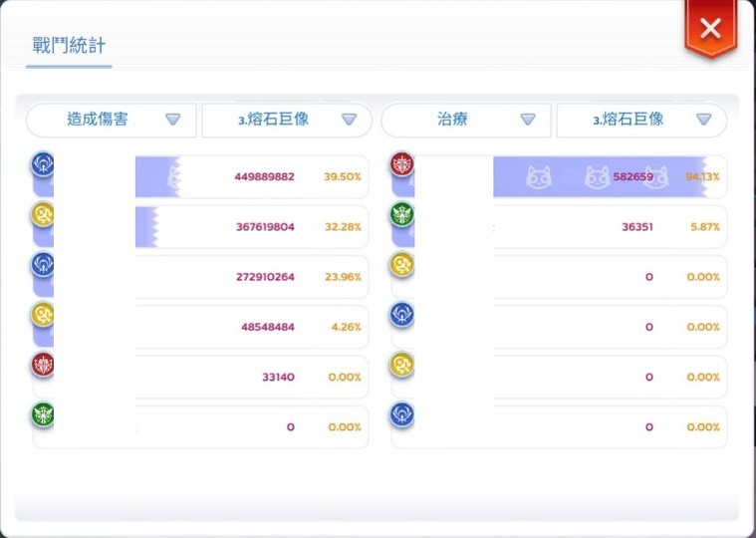The height and width of the screenshot is (538, 756).
Task: Click the healing percentage 94.13%
Action: click(x=702, y=177)
